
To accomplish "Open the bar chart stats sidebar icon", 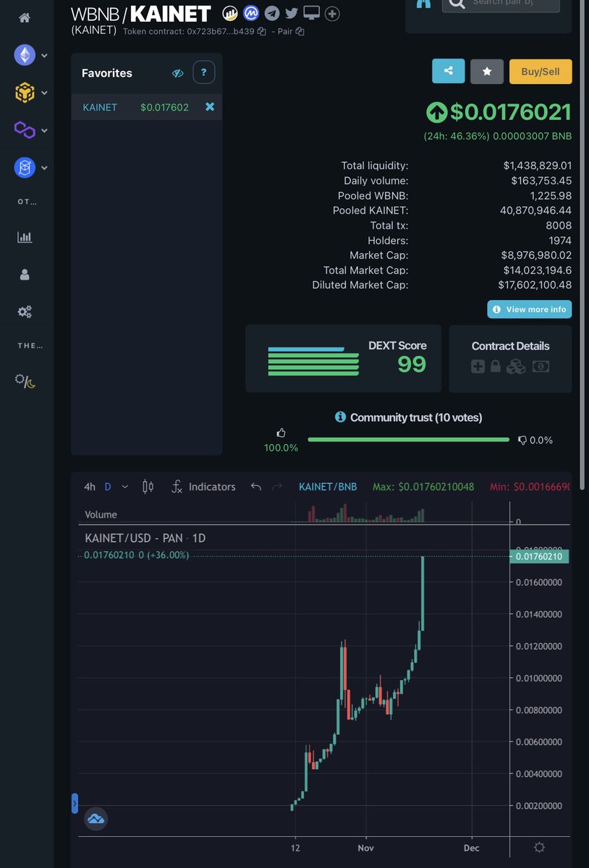I will [x=25, y=237].
